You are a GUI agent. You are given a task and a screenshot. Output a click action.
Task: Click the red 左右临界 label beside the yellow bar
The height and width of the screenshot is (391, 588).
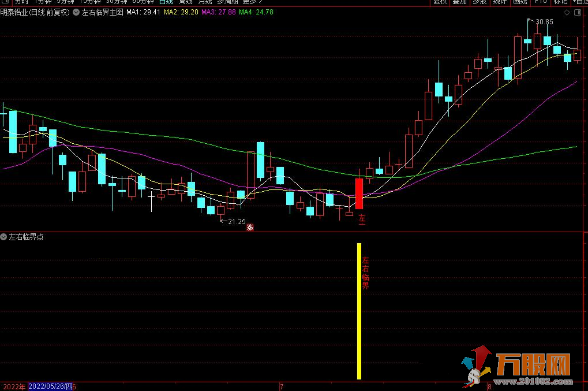[x=366, y=273]
